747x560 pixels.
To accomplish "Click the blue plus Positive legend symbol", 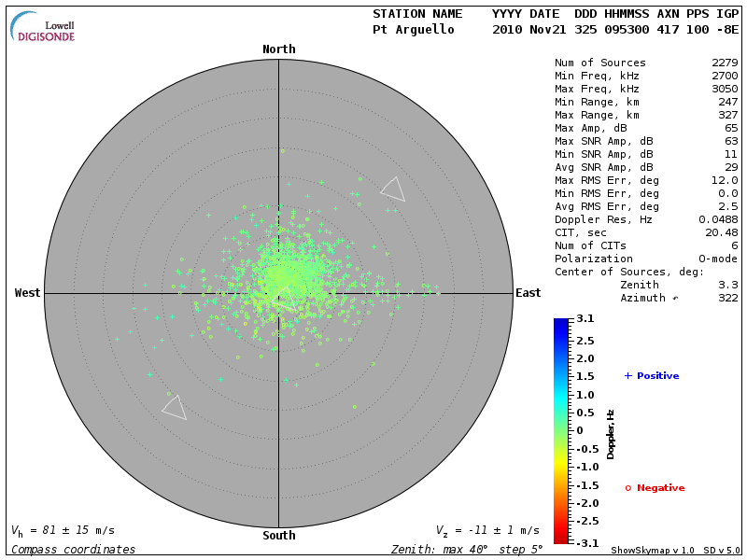I will click(627, 376).
